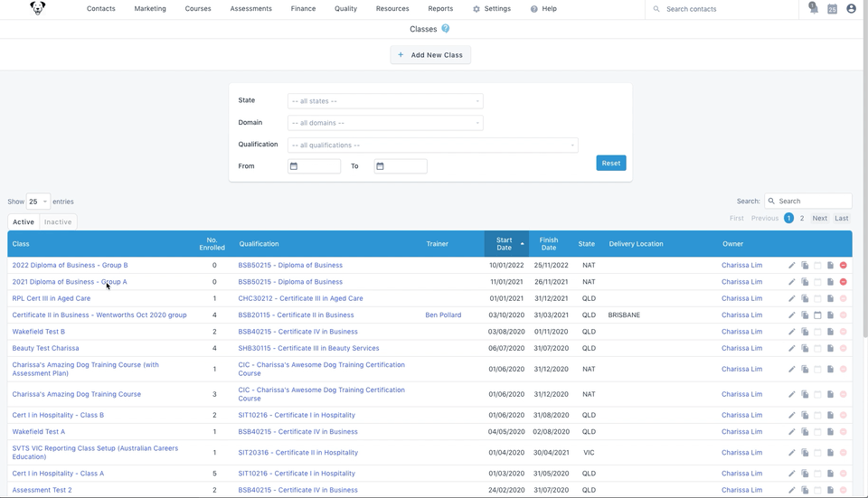Sort table by Finish Date column
This screenshot has height=498, width=868.
(549, 243)
